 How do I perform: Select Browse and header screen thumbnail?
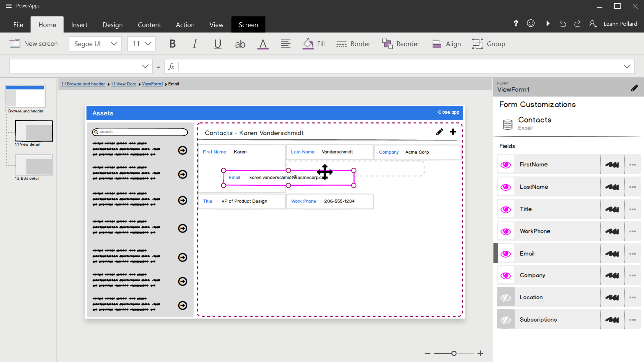click(x=25, y=96)
